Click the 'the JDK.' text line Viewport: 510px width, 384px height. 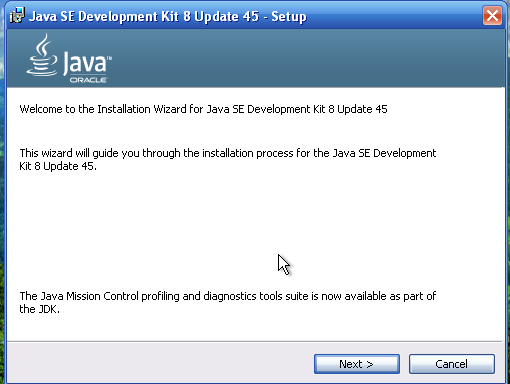(39, 309)
